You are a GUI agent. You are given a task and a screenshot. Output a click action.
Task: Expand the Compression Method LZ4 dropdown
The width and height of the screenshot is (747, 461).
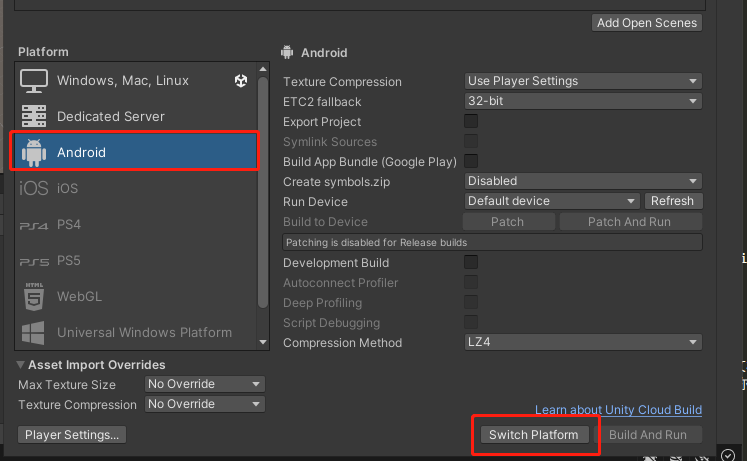coord(583,343)
